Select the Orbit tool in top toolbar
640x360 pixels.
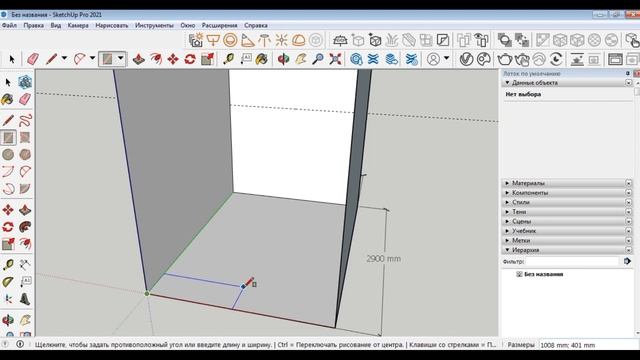pyautogui.click(x=283, y=59)
